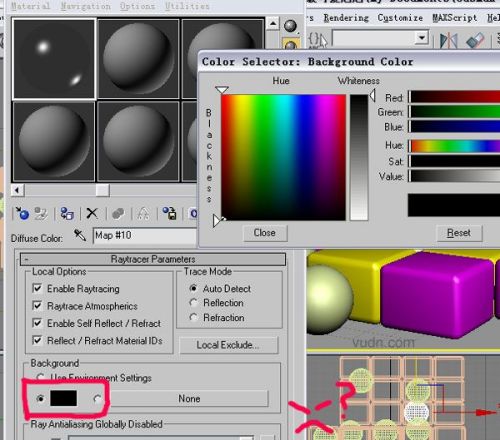Click the Make Material Copy icon

[x=118, y=213]
